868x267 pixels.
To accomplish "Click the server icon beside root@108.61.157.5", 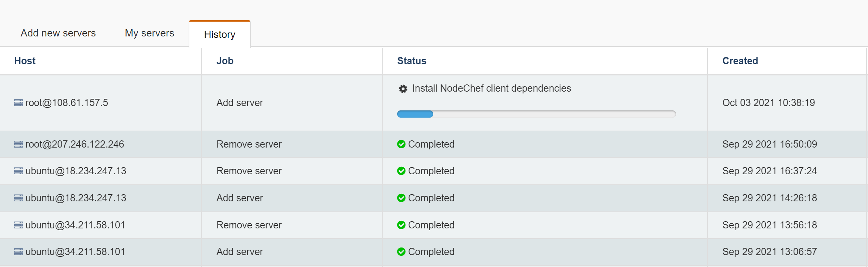I will (x=18, y=103).
